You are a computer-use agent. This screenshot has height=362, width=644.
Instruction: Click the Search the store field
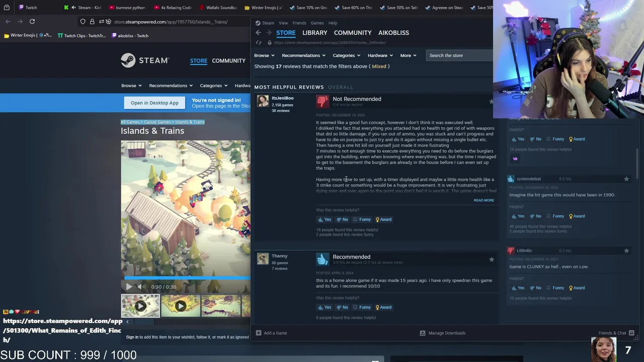[459, 55]
